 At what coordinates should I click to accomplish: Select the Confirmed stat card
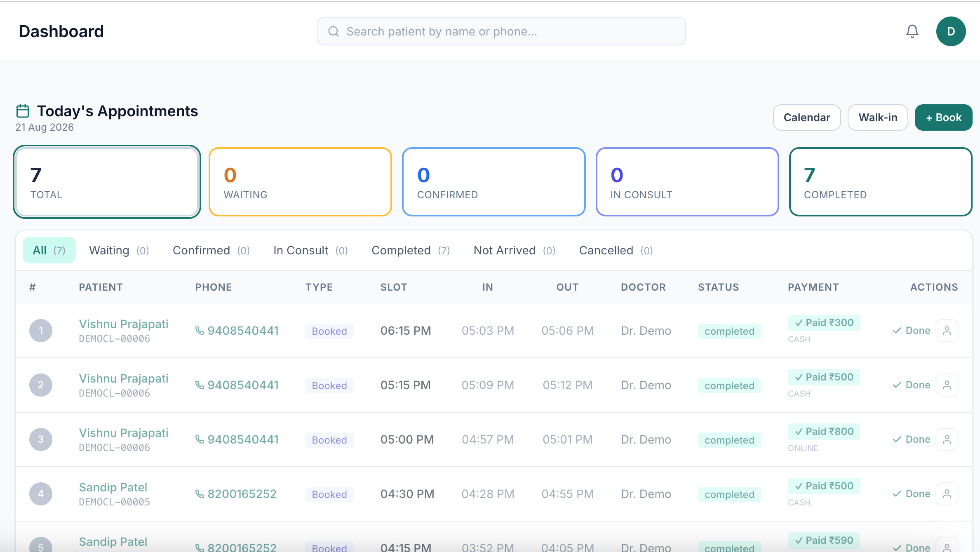494,182
